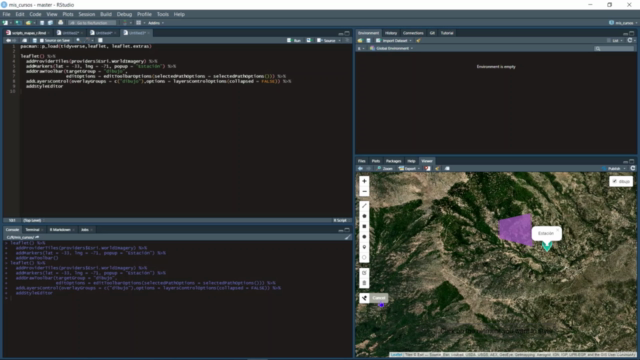Select the draw marker tool on map
The height and width of the screenshot is (360, 640).
(x=364, y=247)
